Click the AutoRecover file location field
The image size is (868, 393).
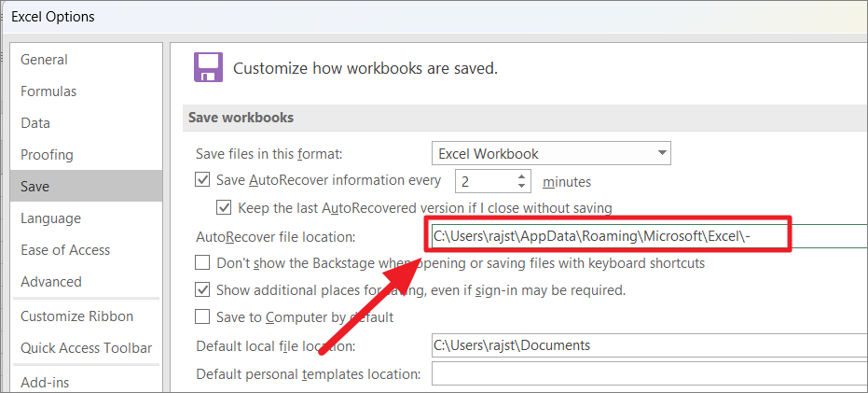[649, 237]
